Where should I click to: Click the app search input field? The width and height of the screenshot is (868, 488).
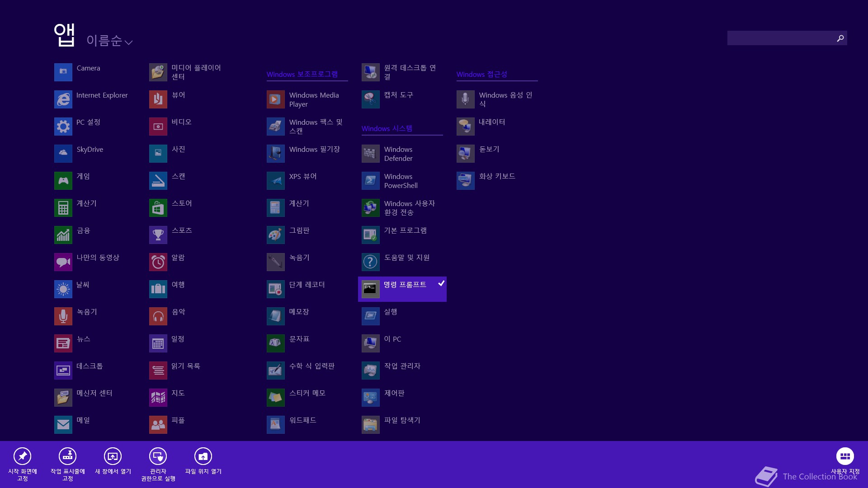[780, 38]
